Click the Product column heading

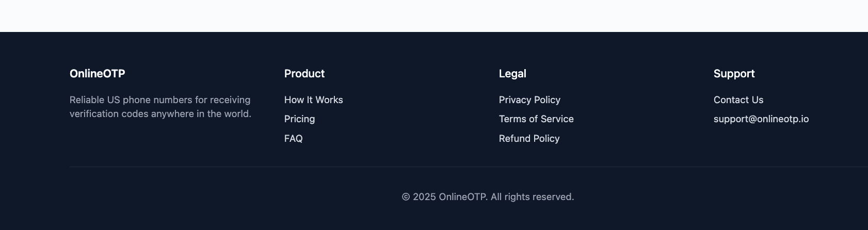(x=304, y=74)
